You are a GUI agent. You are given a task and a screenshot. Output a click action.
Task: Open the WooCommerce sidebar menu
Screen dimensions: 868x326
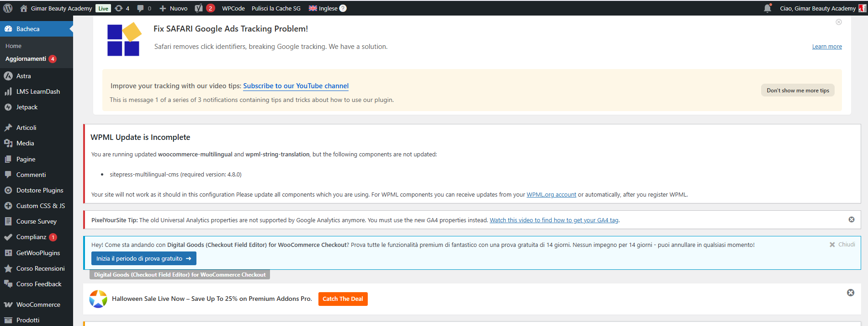click(38, 305)
